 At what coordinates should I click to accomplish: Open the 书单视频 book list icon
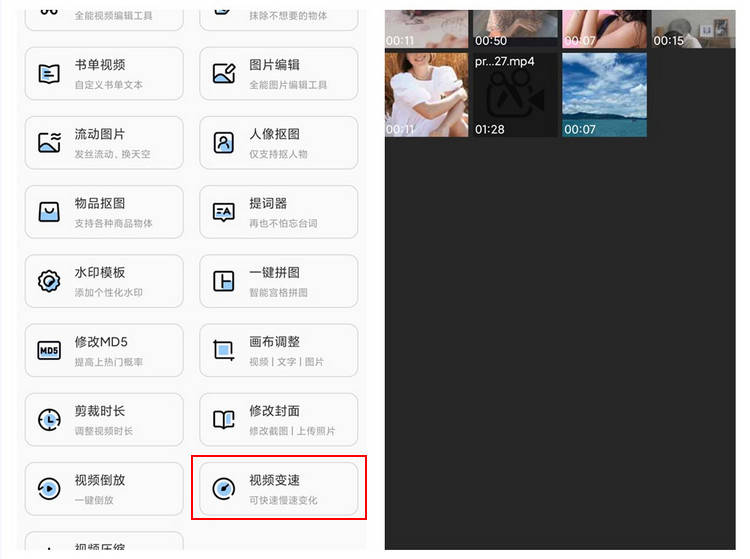(49, 74)
